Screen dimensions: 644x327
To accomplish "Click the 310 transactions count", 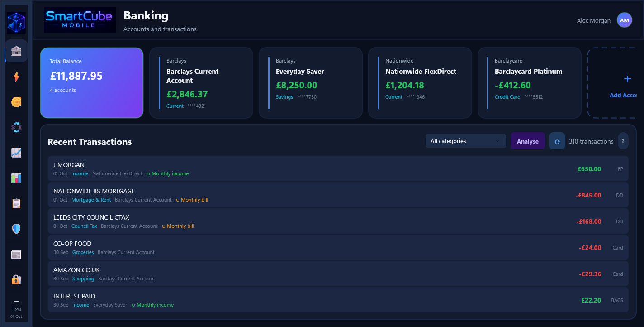I will coord(591,141).
